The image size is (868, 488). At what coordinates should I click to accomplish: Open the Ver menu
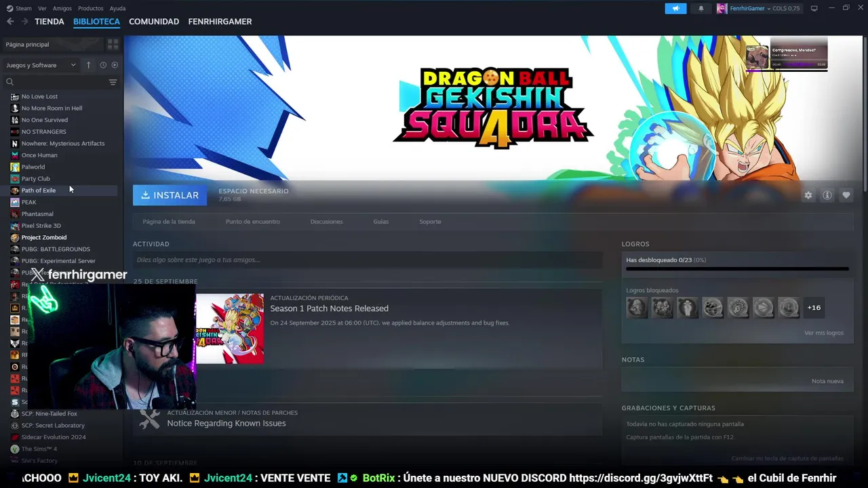click(42, 8)
